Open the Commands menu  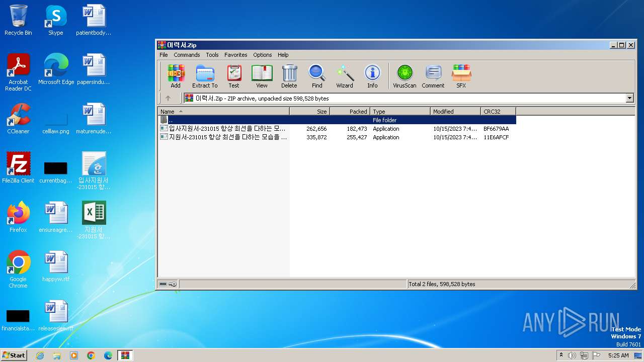tap(187, 55)
